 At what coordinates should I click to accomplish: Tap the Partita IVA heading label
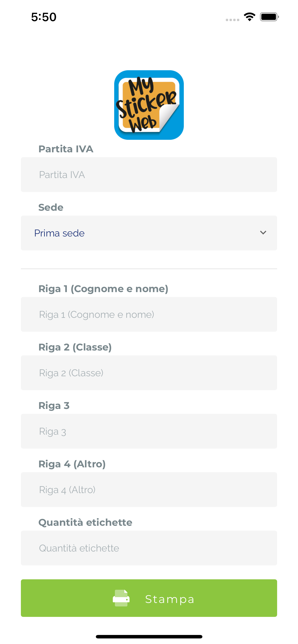(x=66, y=149)
